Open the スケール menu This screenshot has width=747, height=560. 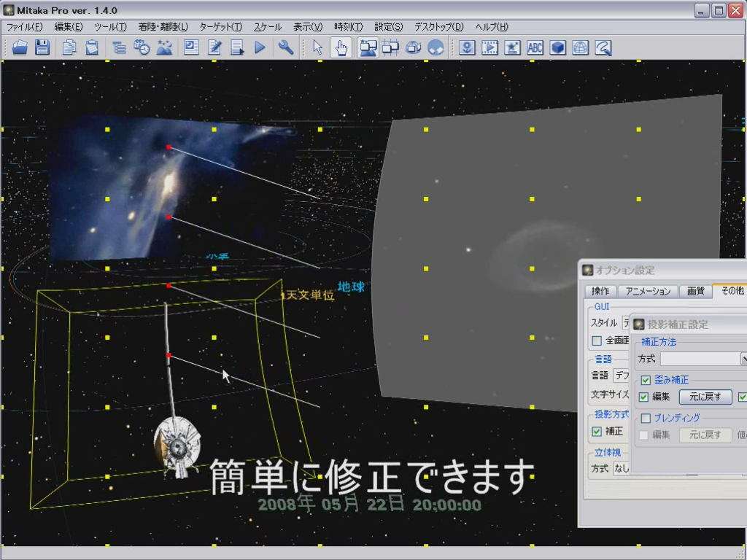268,27
